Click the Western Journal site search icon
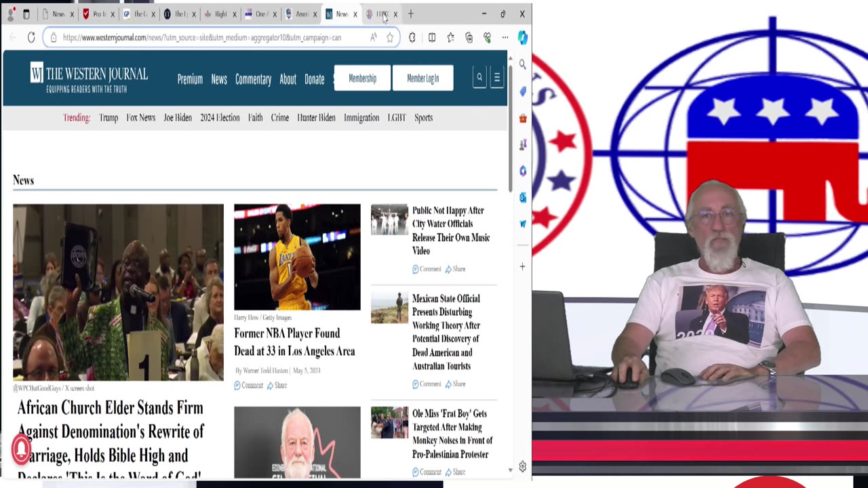The image size is (868, 488). click(479, 78)
